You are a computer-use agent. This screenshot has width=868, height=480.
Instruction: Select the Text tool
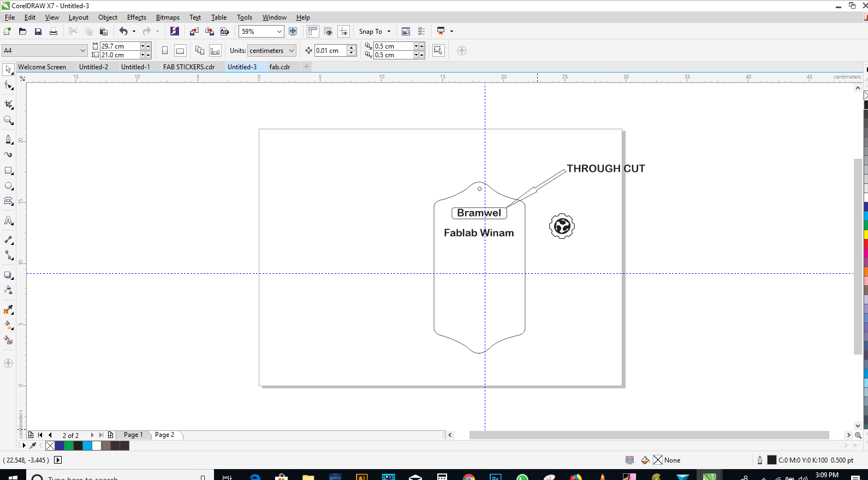(8, 220)
